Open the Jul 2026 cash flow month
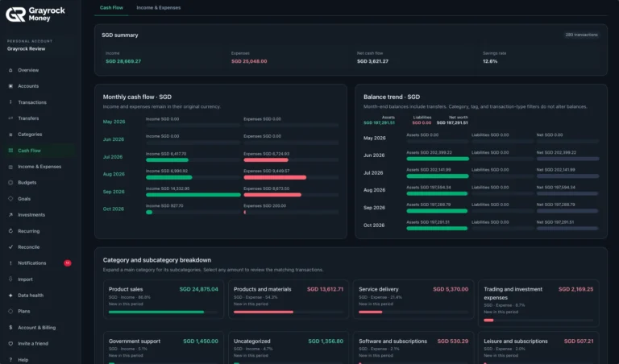The image size is (619, 364). [x=113, y=157]
